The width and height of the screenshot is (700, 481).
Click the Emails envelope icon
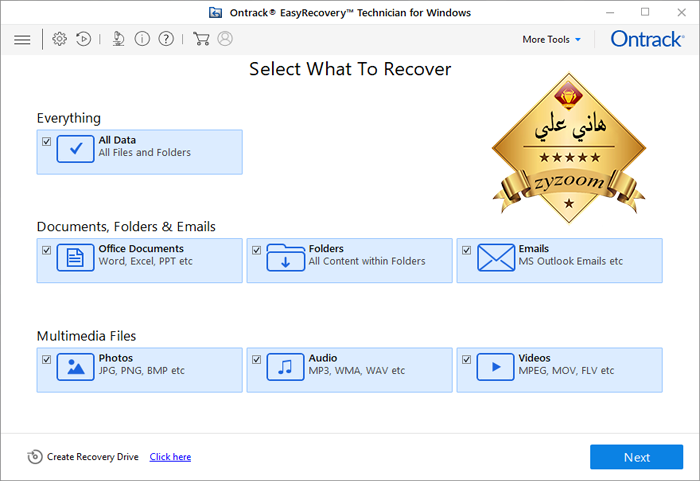(x=496, y=257)
